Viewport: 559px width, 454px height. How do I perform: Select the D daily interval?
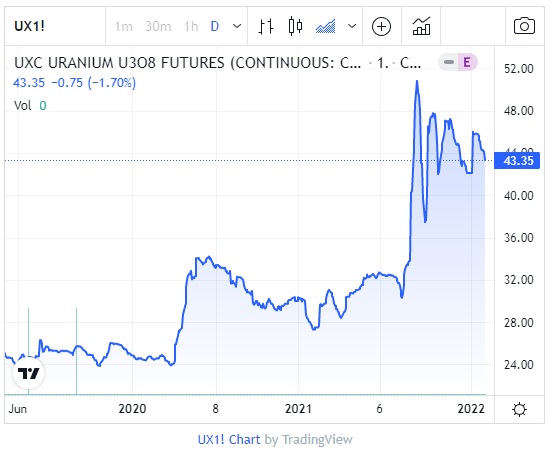tap(215, 26)
